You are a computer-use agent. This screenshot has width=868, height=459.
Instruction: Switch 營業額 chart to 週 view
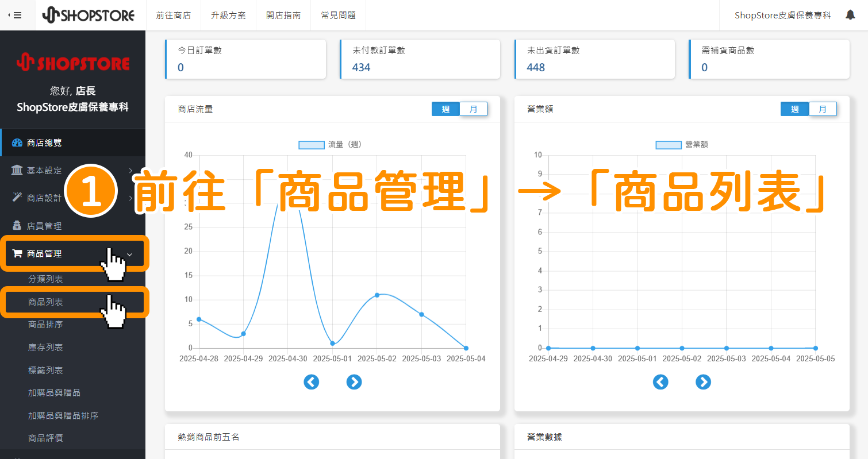794,109
